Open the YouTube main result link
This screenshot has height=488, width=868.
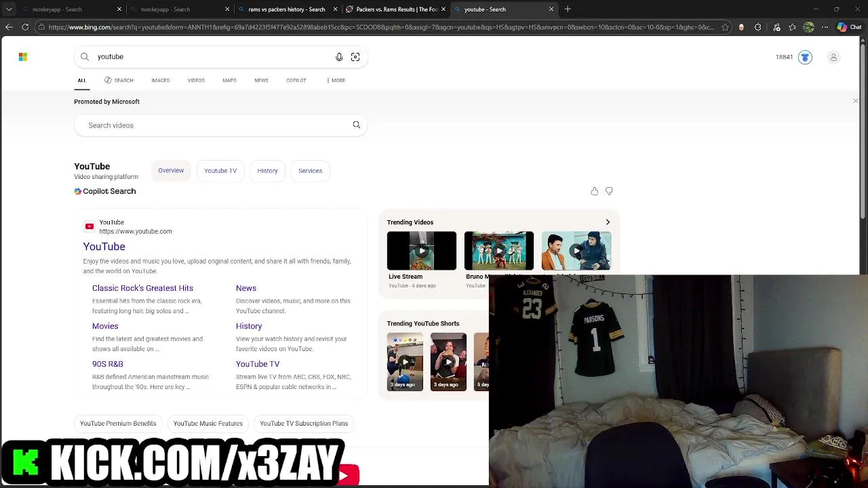click(x=104, y=247)
